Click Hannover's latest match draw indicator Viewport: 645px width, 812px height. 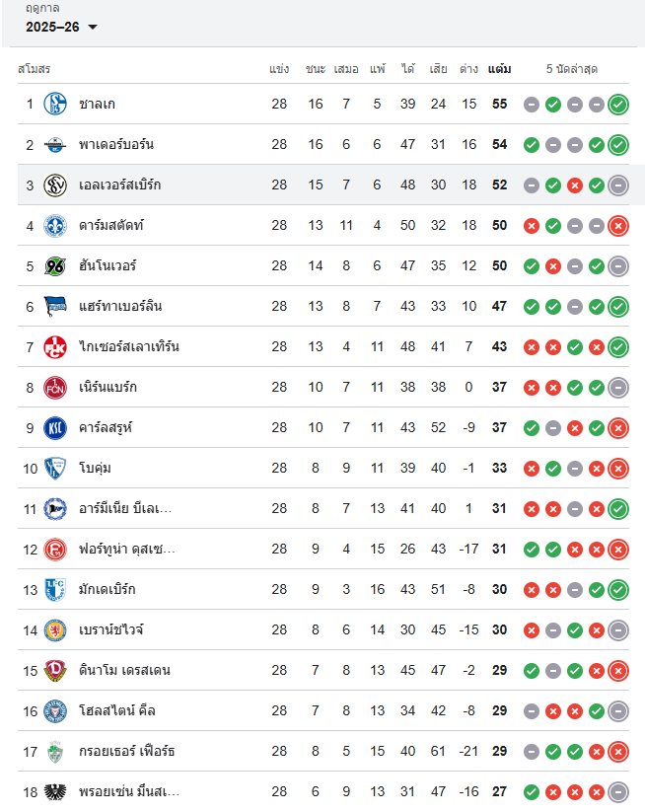coord(618,265)
